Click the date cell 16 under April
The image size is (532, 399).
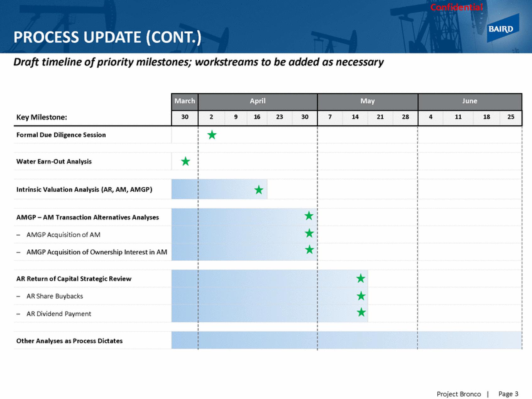tap(257, 117)
